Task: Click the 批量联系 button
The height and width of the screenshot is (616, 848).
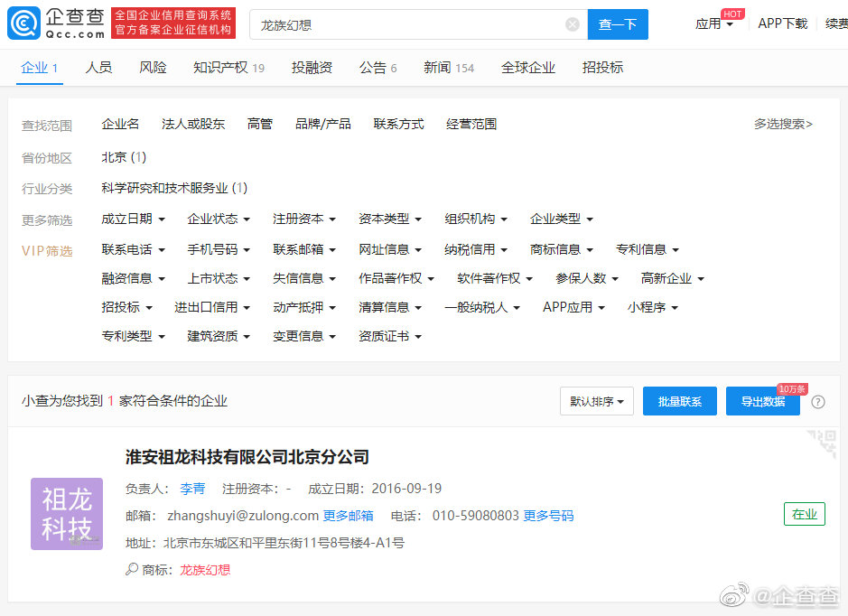Action: tap(680, 401)
